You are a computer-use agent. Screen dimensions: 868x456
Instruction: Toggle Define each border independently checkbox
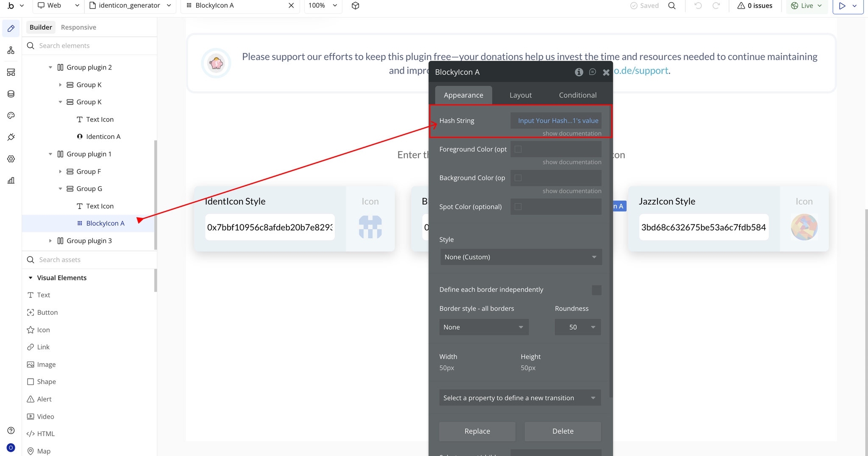click(596, 290)
